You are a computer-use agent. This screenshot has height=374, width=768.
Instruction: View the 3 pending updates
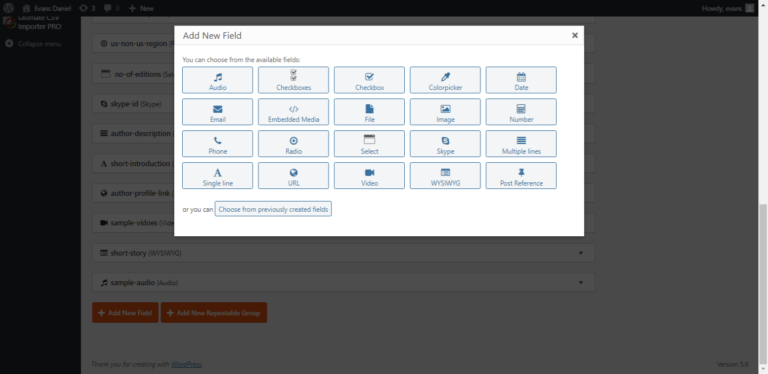[x=87, y=8]
